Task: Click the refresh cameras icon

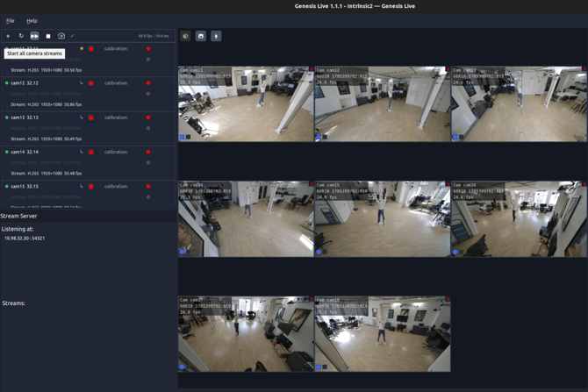Action: 21,36
